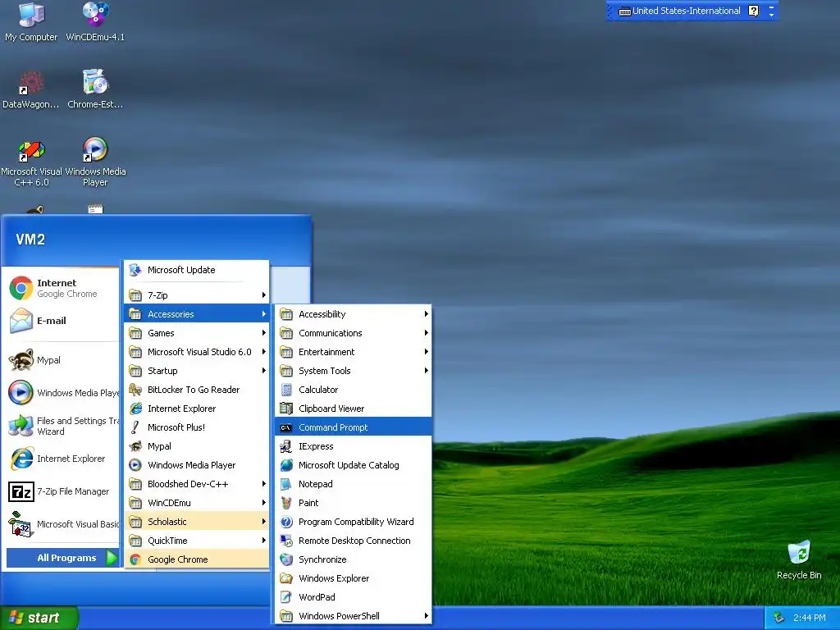Launch Calculator from Accessories
The width and height of the screenshot is (840, 630).
pos(353,390)
